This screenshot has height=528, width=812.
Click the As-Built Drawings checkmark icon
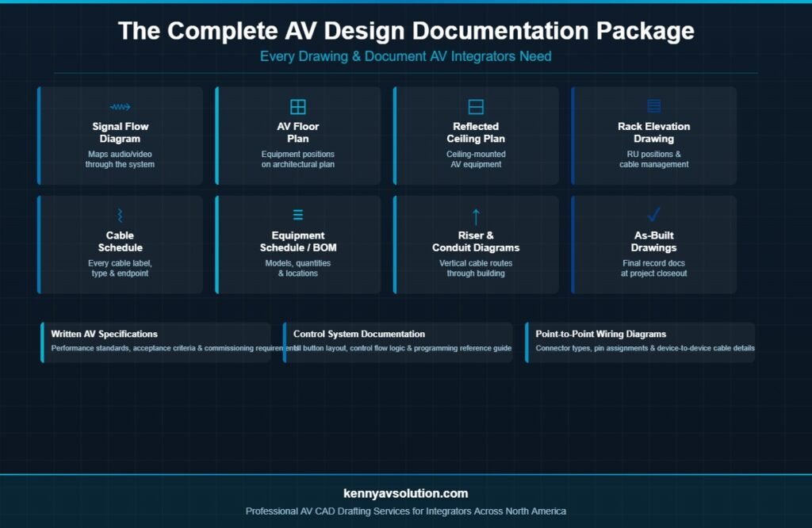tap(653, 213)
